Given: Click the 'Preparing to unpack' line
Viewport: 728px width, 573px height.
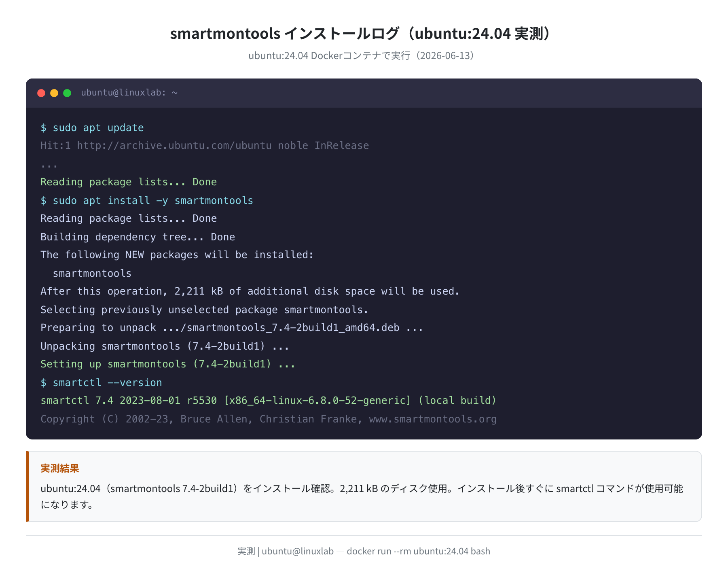Looking at the screenshot, I should 232,328.
